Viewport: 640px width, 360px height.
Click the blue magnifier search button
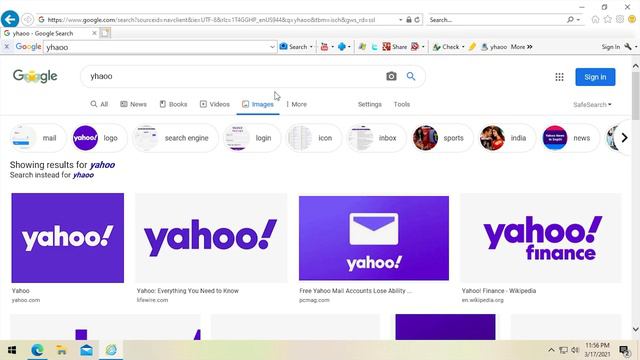point(411,76)
